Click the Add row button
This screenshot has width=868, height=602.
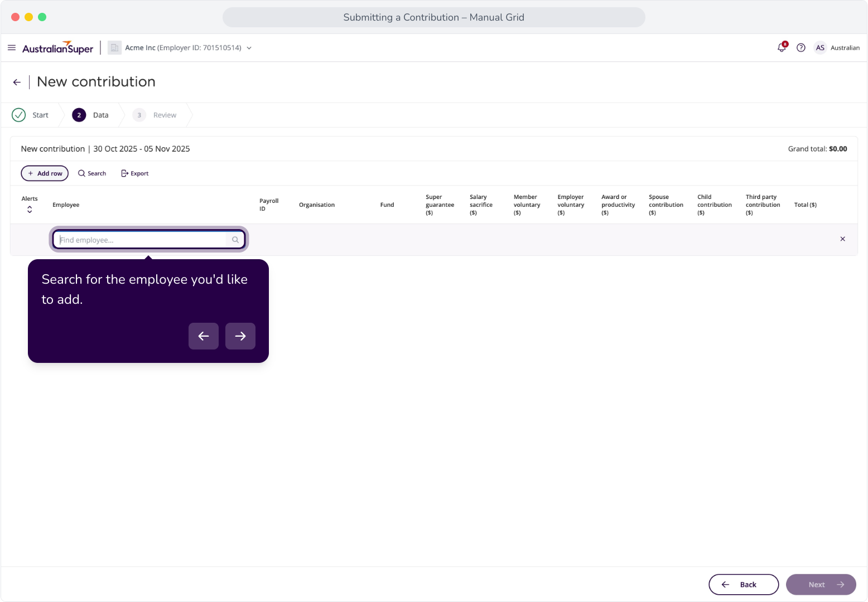click(x=45, y=173)
